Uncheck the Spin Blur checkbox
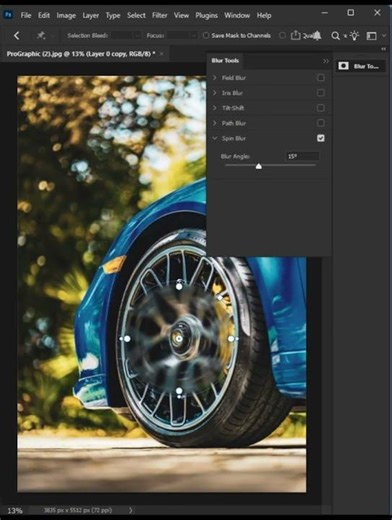392x520 pixels. pyautogui.click(x=321, y=138)
